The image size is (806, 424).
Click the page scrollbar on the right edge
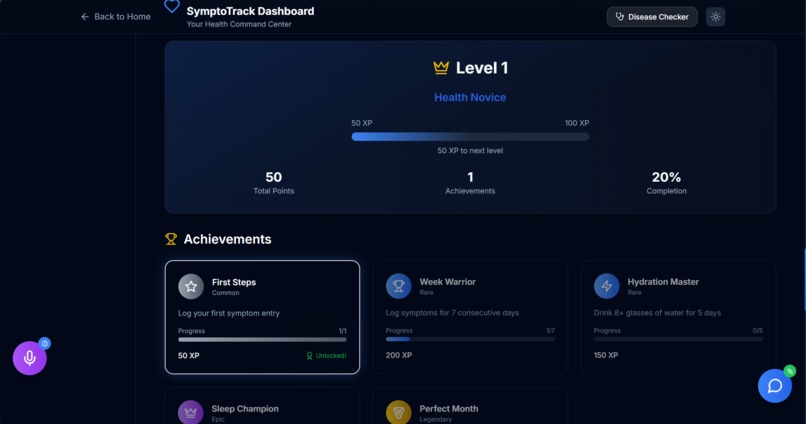click(x=804, y=280)
